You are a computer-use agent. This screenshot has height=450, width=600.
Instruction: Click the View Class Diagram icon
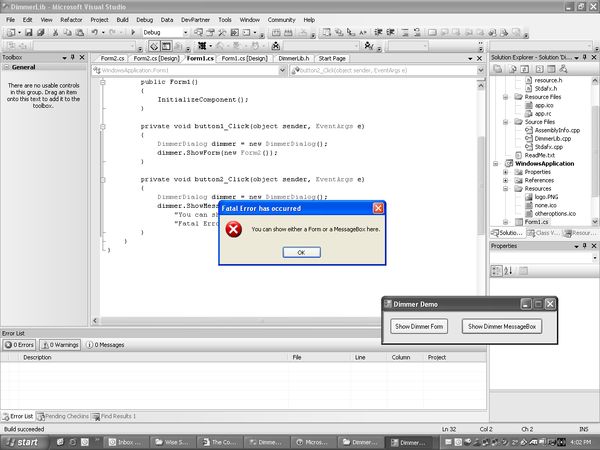pyautogui.click(x=563, y=69)
